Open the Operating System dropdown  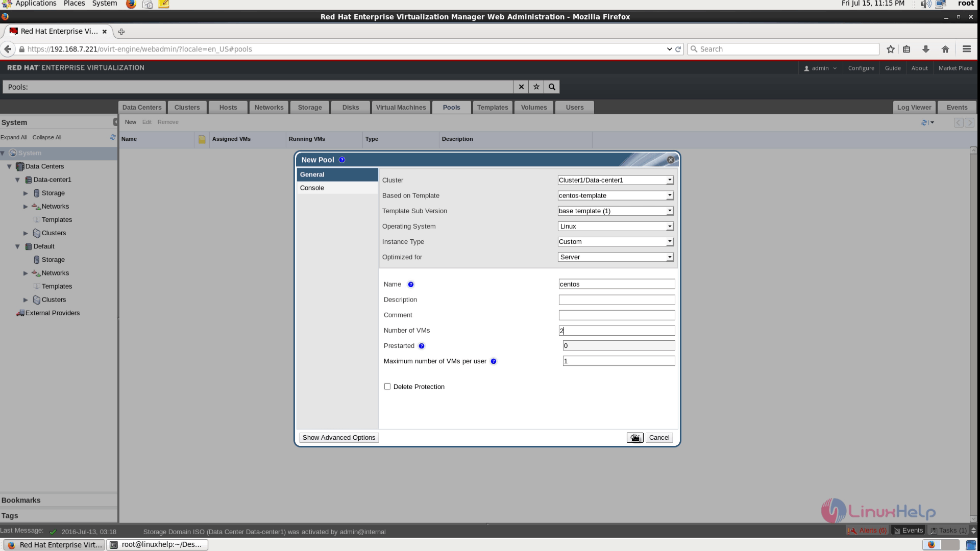(616, 227)
